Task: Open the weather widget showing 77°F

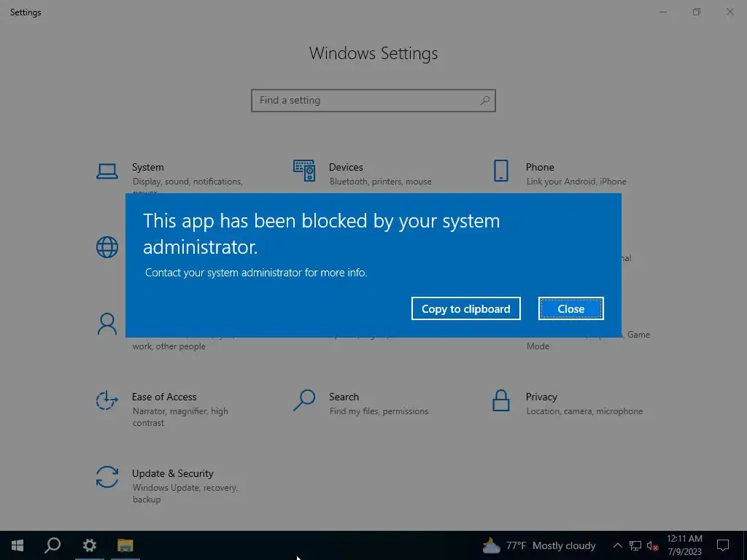Action: coord(539,545)
